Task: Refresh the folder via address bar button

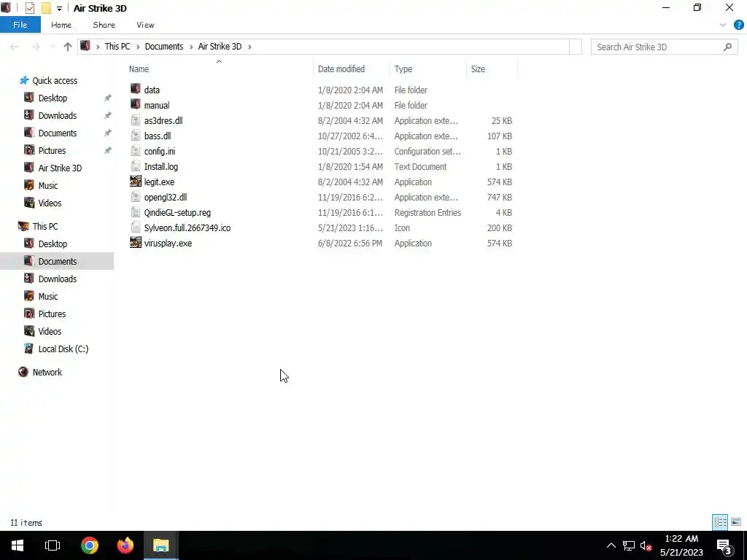Action: tap(576, 46)
